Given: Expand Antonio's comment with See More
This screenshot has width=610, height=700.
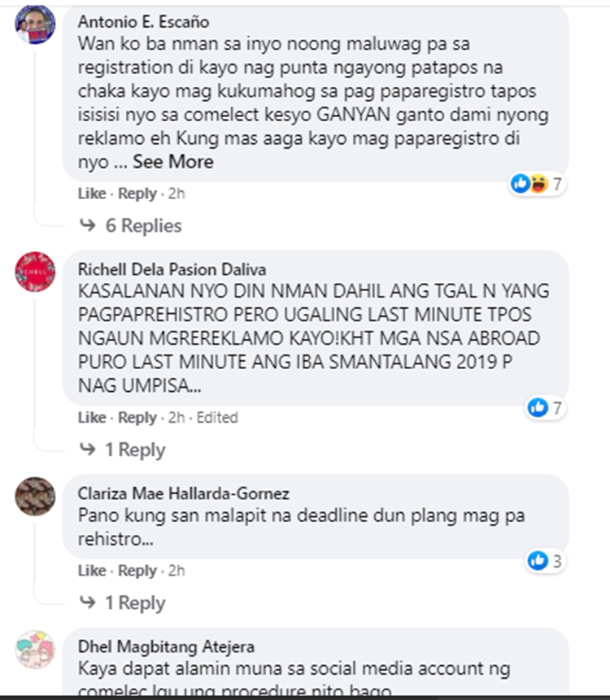Looking at the screenshot, I should (x=173, y=162).
